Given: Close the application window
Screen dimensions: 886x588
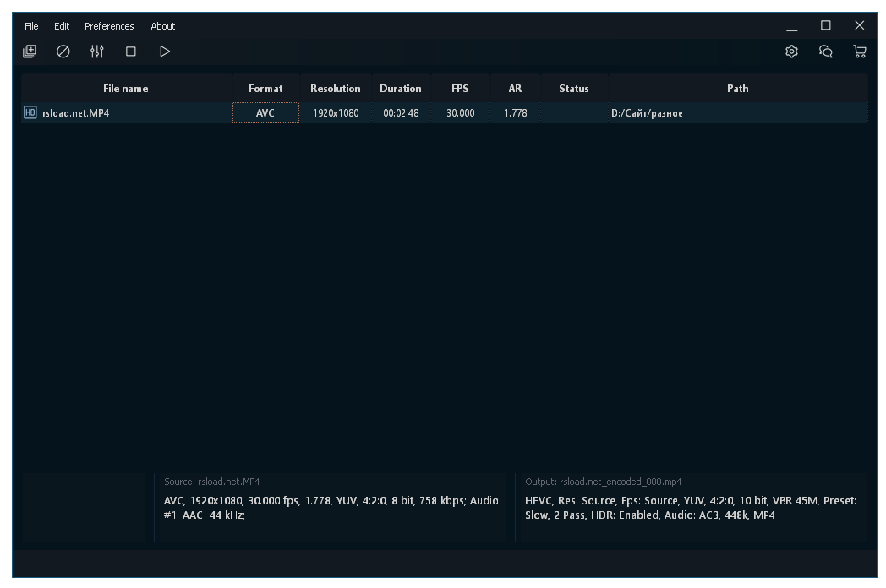Looking at the screenshot, I should click(860, 25).
